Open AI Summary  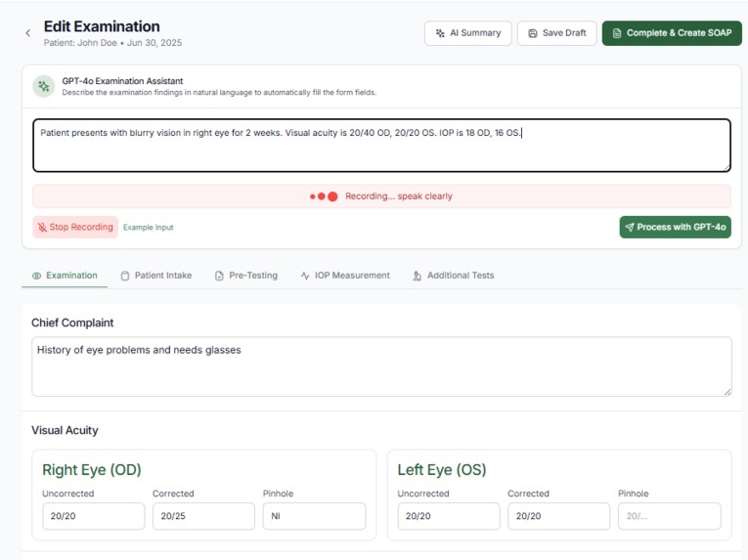point(468,33)
